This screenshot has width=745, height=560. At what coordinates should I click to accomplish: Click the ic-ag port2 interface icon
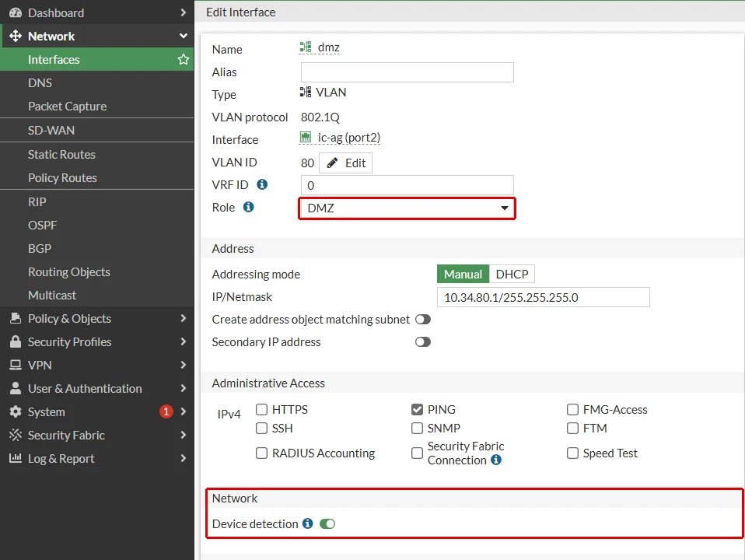pyautogui.click(x=306, y=138)
